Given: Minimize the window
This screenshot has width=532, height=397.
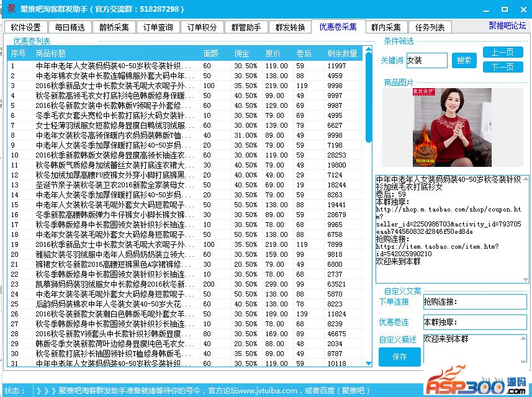Looking at the screenshot, I should click(486, 9).
